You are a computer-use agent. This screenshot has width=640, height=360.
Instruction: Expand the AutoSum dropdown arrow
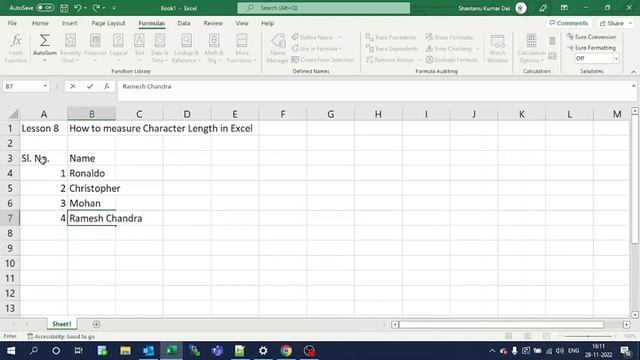click(x=44, y=60)
